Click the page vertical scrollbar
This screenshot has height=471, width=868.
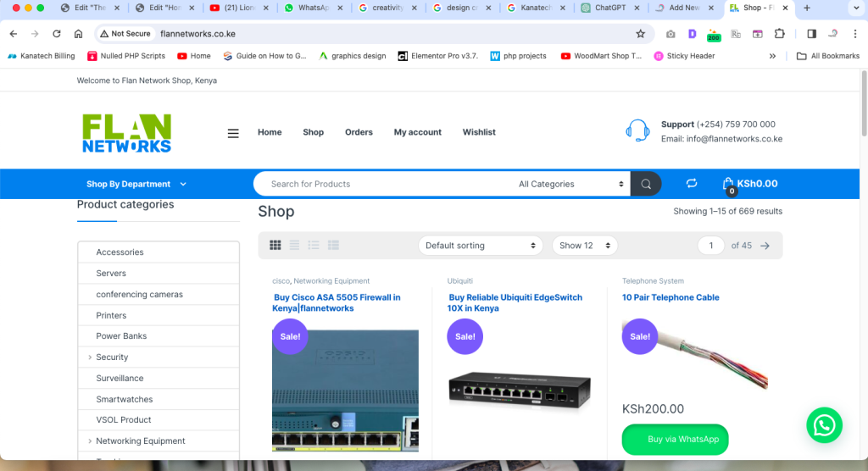[x=864, y=103]
